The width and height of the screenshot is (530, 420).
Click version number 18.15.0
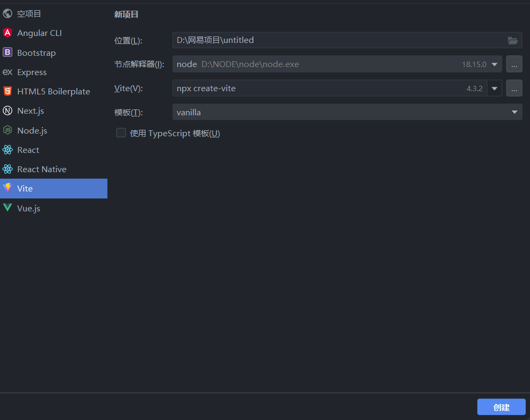point(474,64)
